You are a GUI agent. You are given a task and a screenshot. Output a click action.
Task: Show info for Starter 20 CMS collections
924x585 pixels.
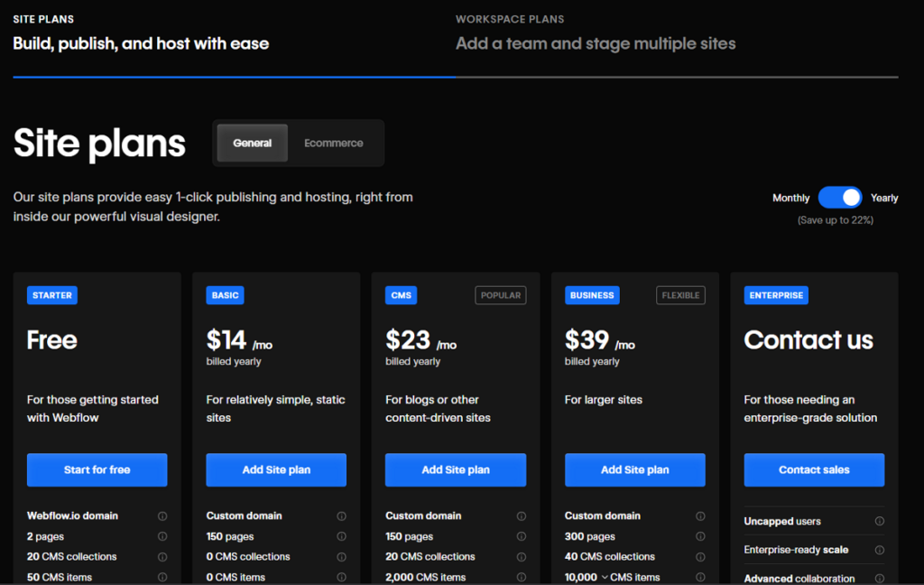pyautogui.click(x=162, y=557)
